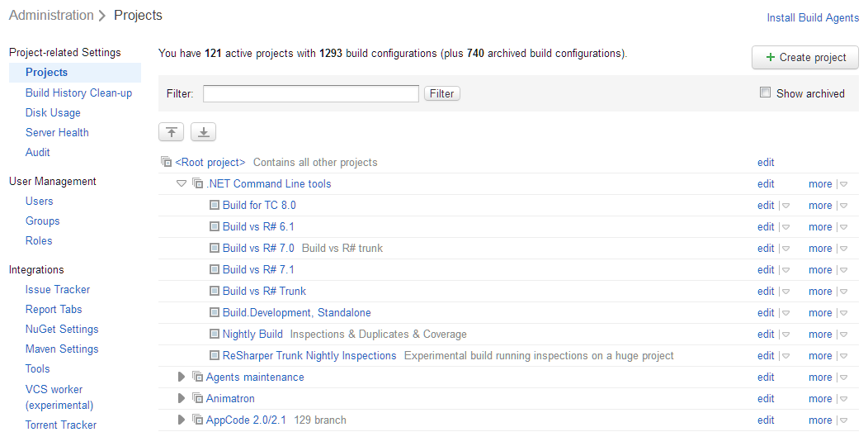
Task: Go to the Audit page
Action: (38, 152)
